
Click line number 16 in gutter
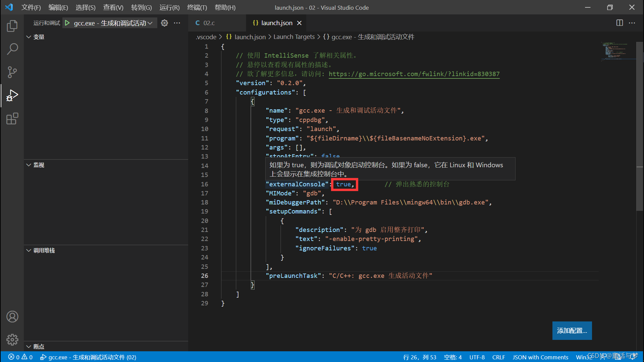(205, 184)
